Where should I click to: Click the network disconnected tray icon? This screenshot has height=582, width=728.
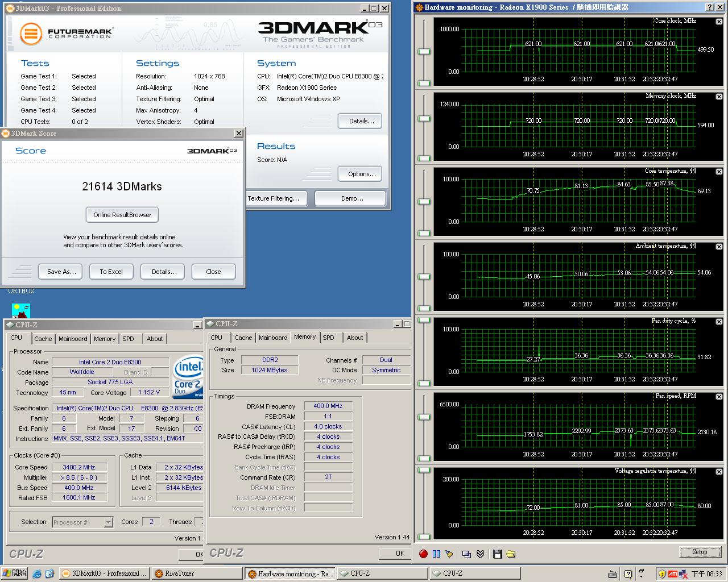(x=683, y=574)
